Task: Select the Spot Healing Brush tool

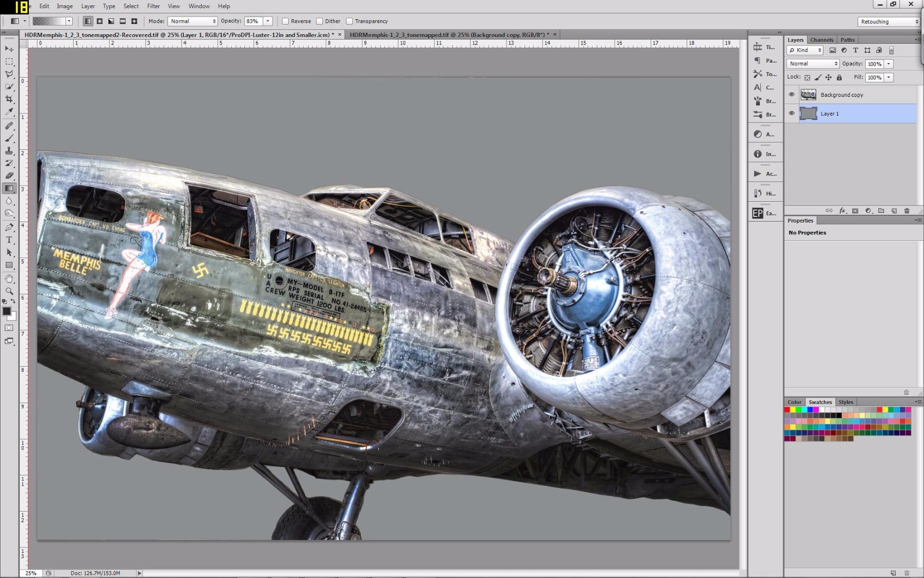Action: point(9,126)
